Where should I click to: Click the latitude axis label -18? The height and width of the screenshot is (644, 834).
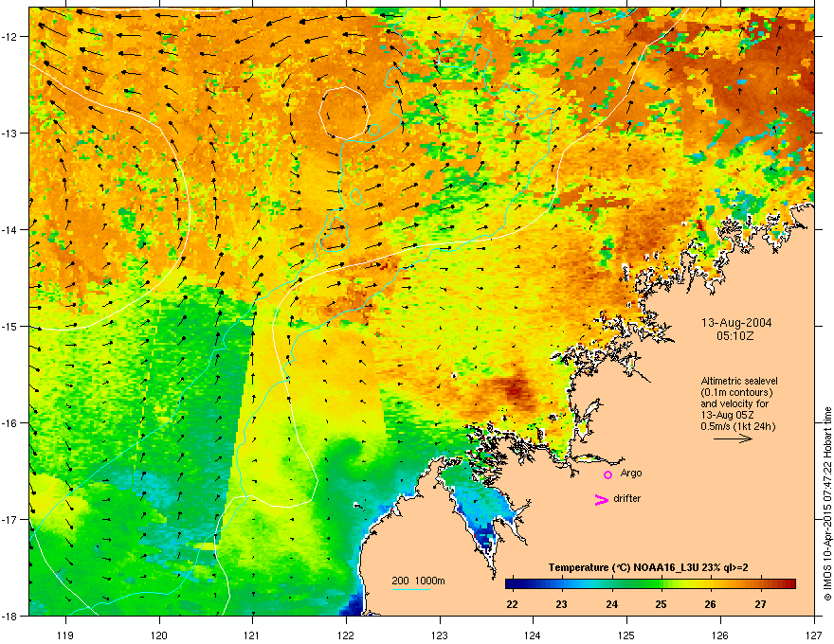click(9, 616)
